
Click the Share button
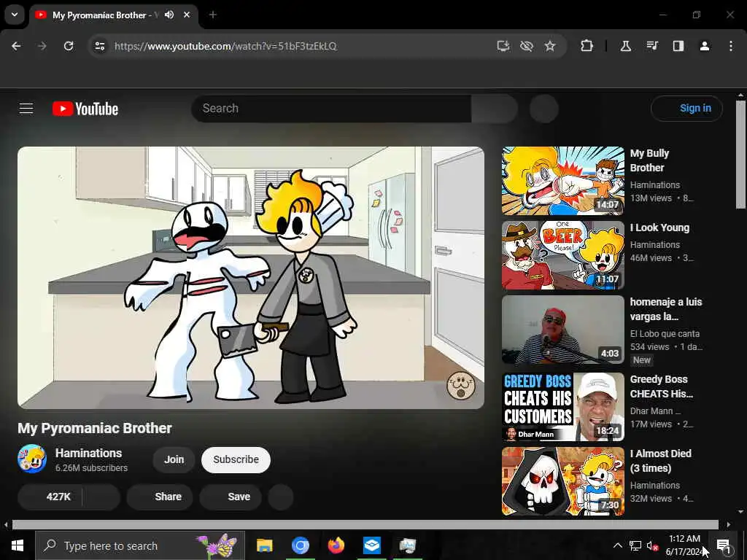tap(160, 497)
